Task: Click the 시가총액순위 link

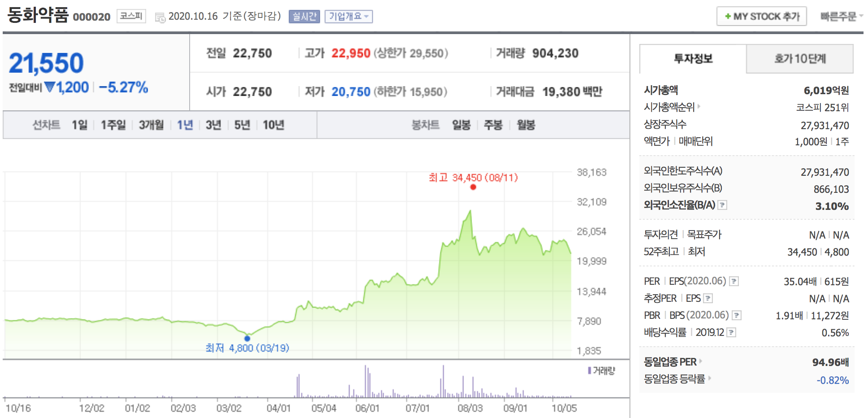Action: coord(669,107)
